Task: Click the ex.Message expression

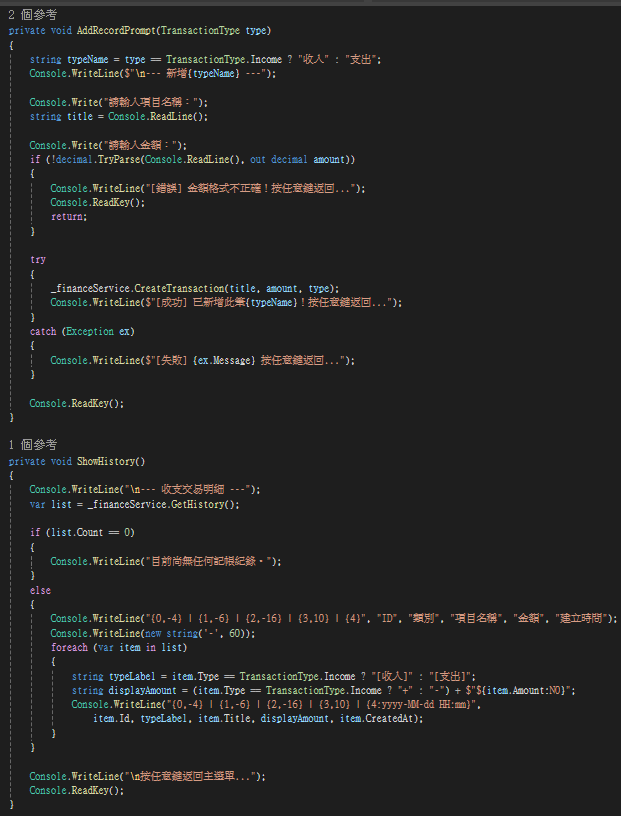Action: coord(224,360)
